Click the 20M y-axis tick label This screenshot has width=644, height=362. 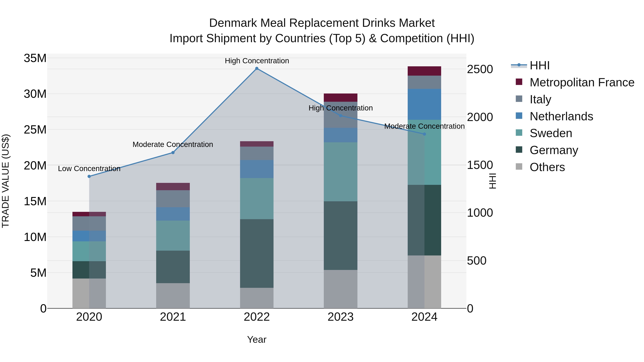35,165
